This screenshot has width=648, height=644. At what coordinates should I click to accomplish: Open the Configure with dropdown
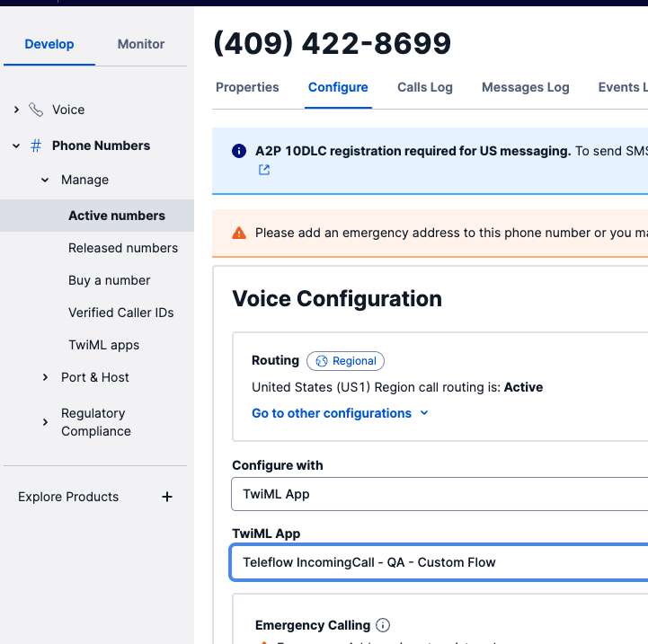coord(439,494)
